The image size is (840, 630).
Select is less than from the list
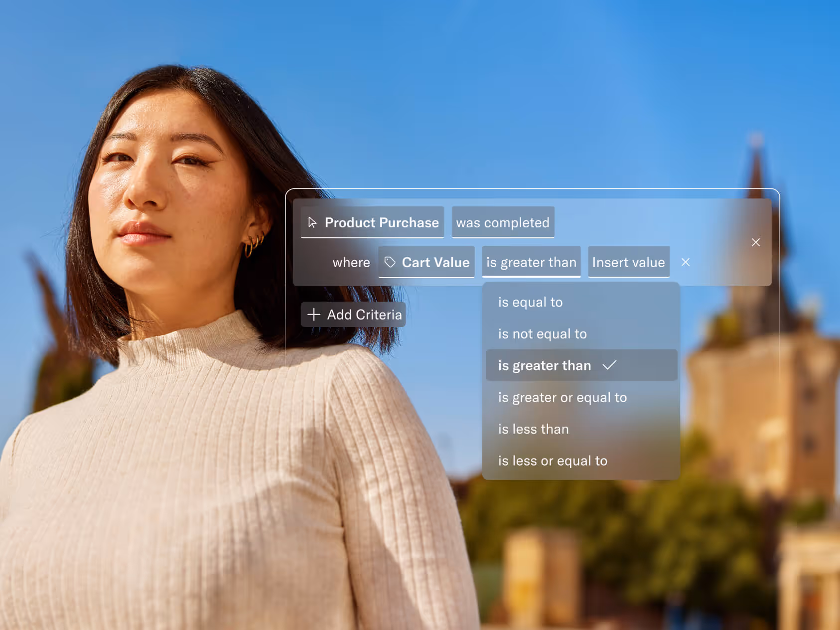pos(533,429)
